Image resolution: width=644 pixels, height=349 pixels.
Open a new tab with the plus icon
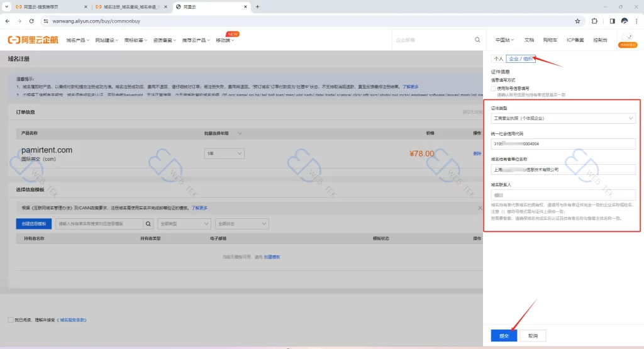pyautogui.click(x=257, y=6)
